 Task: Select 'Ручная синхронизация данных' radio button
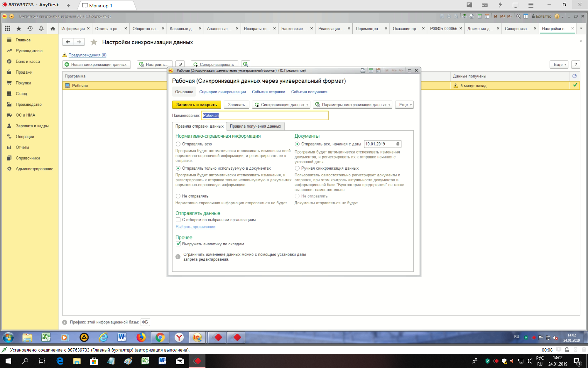[297, 168]
